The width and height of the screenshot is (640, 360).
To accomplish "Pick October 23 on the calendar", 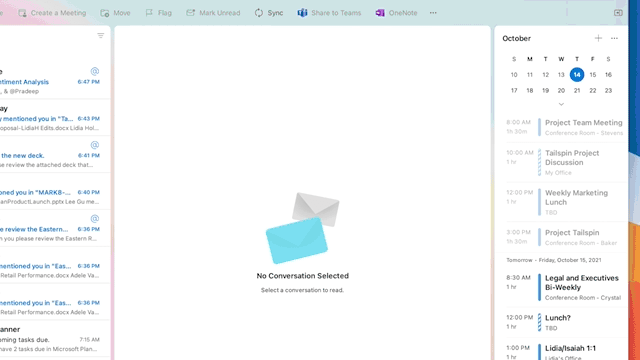I will point(608,91).
